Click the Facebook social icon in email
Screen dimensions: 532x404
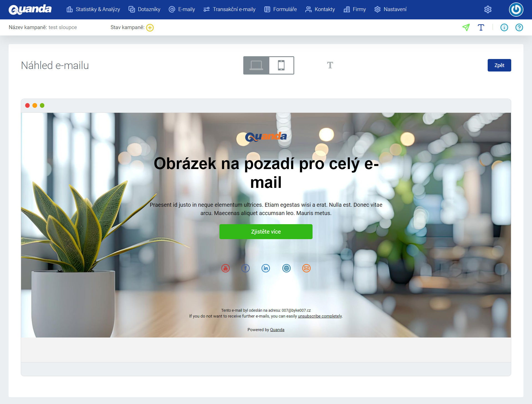pyautogui.click(x=245, y=268)
